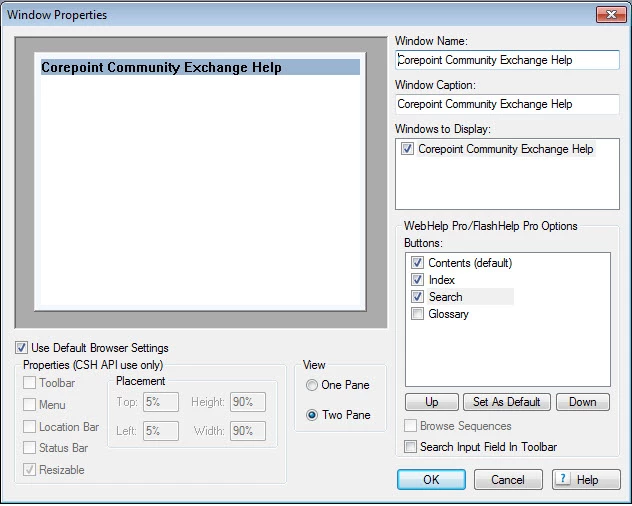The image size is (632, 506).
Task: Click the question mark icon on Help button
Action: [x=563, y=479]
